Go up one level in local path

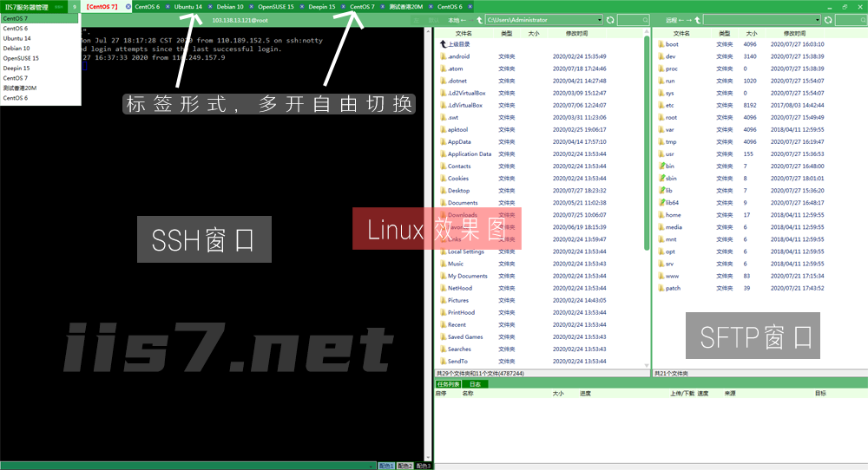point(479,20)
